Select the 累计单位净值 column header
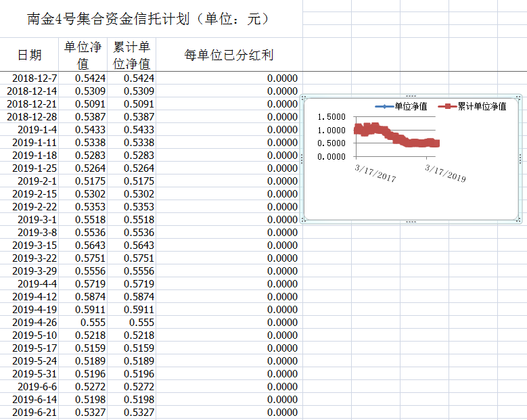Image resolution: width=527 pixels, height=420 pixels. coord(131,55)
